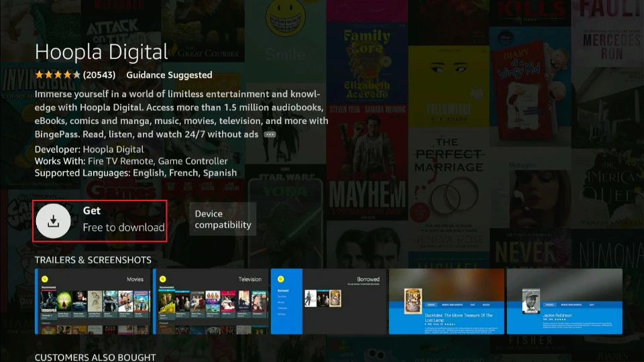This screenshot has width=644, height=362.
Task: Click yellow Hoopla logo in Borrowed screenshot
Action: [280, 278]
